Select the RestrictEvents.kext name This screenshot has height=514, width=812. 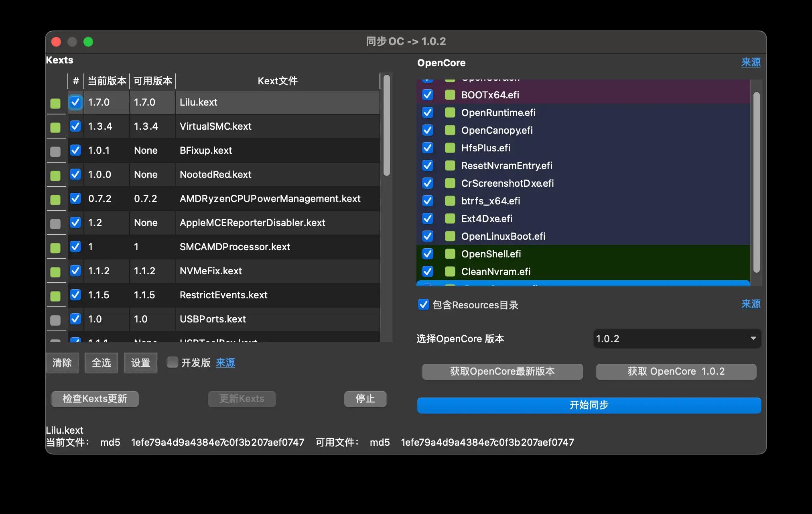click(x=223, y=295)
